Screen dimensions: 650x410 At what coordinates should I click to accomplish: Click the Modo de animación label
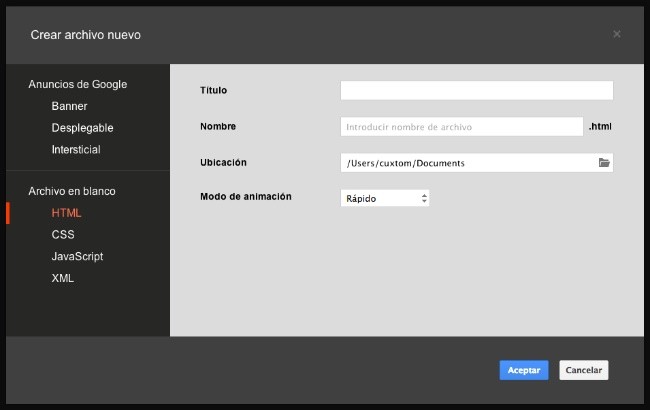246,197
